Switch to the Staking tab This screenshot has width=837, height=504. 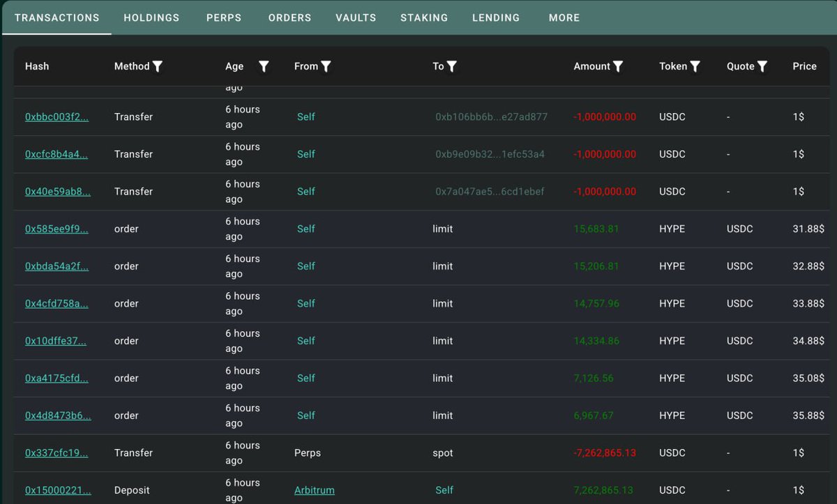(x=424, y=17)
